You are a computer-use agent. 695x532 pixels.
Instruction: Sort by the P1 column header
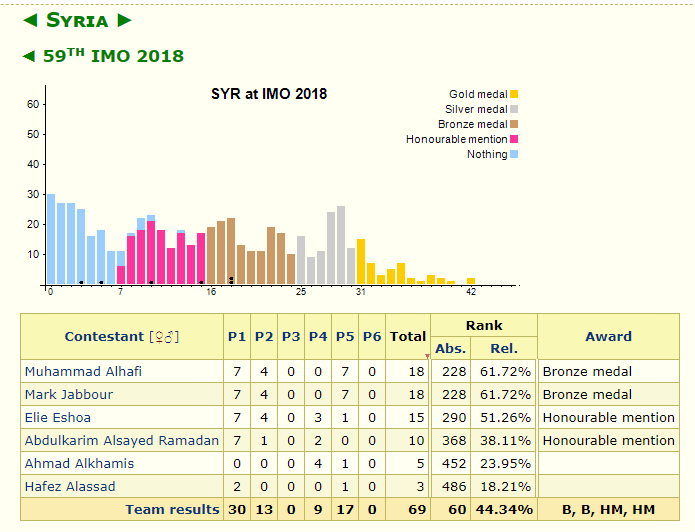point(237,337)
